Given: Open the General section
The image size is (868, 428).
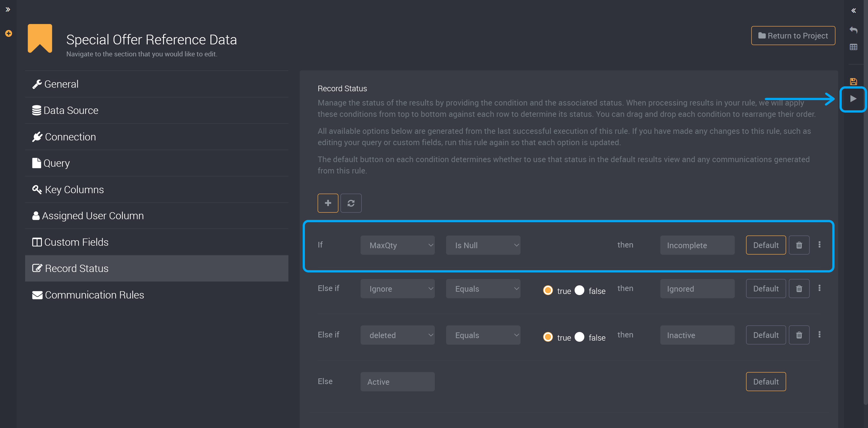Looking at the screenshot, I should click(x=157, y=84).
